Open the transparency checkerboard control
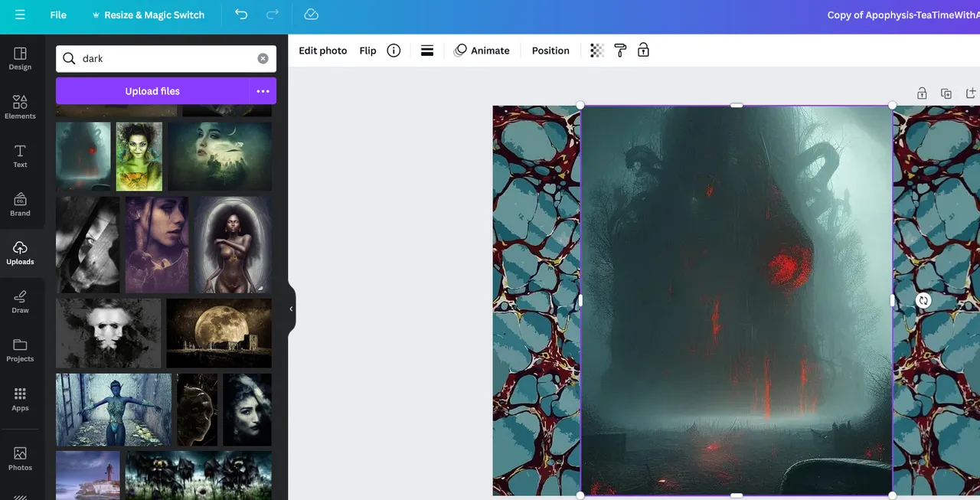The image size is (980, 500). [597, 51]
